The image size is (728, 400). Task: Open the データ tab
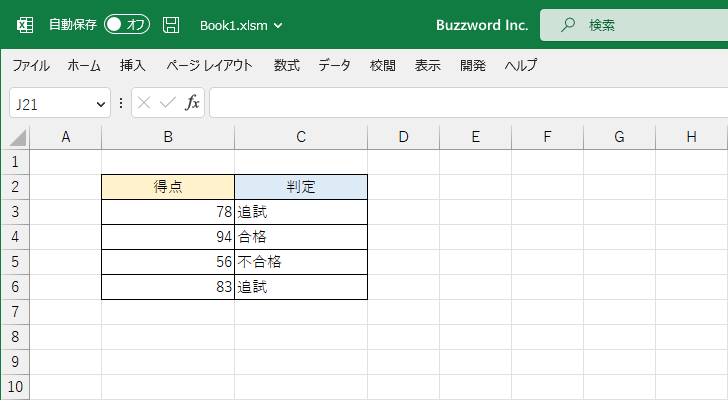[334, 65]
